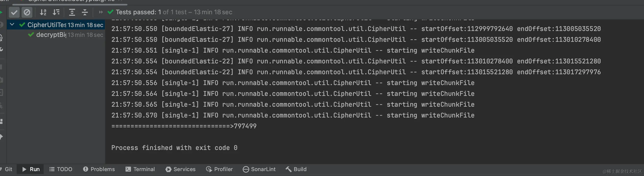This screenshot has height=176, width=644.
Task: Show more toolbar actions chevron
Action: (101, 12)
